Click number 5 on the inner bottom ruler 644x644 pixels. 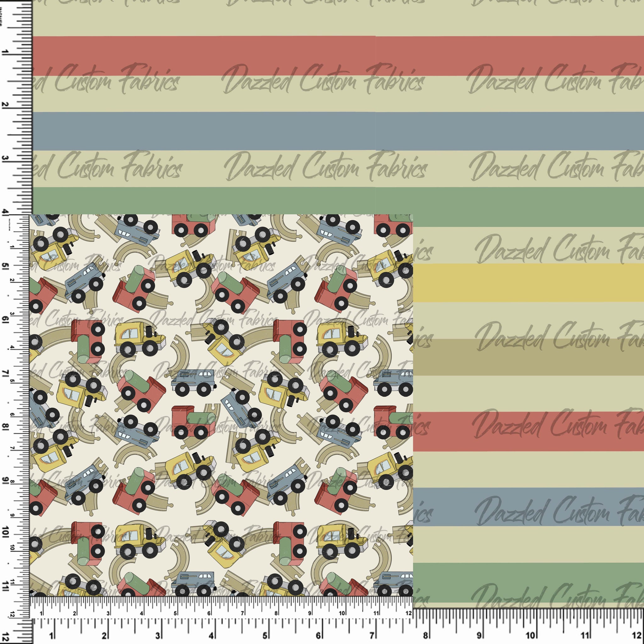pos(175,613)
